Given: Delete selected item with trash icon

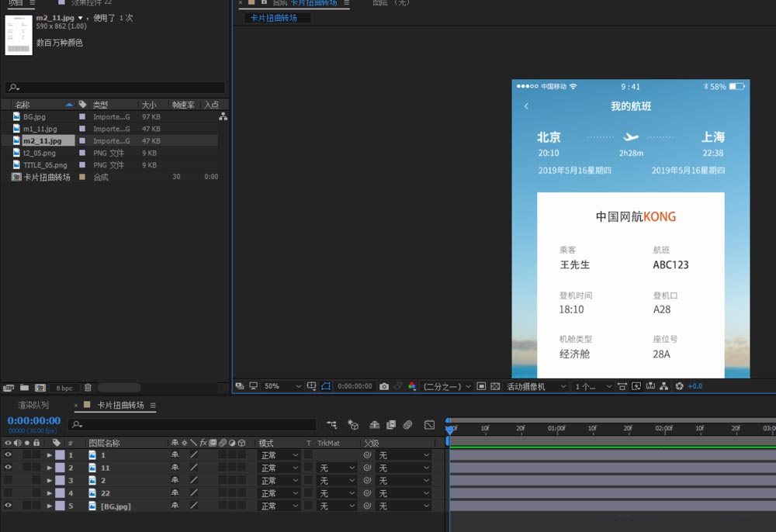Looking at the screenshot, I should pos(88,388).
